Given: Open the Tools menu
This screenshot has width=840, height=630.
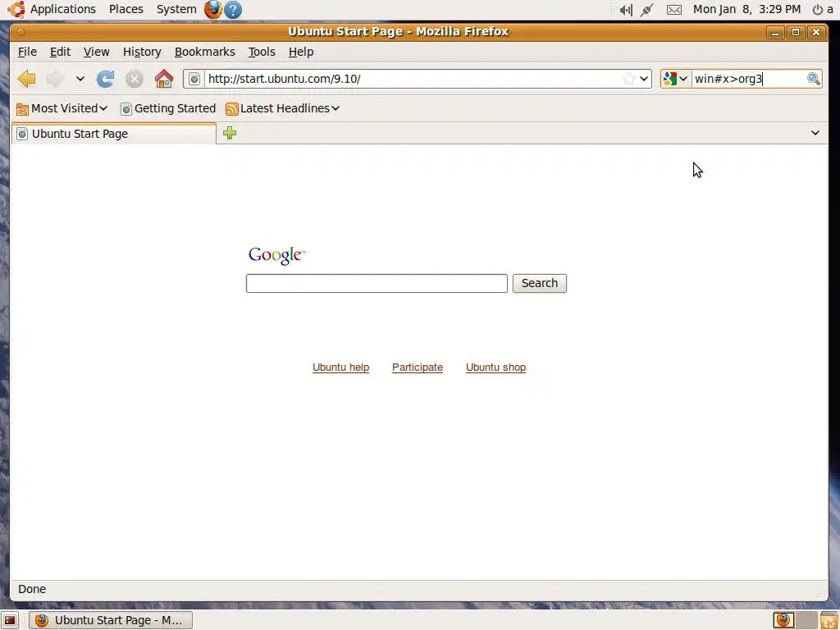Looking at the screenshot, I should tap(262, 52).
